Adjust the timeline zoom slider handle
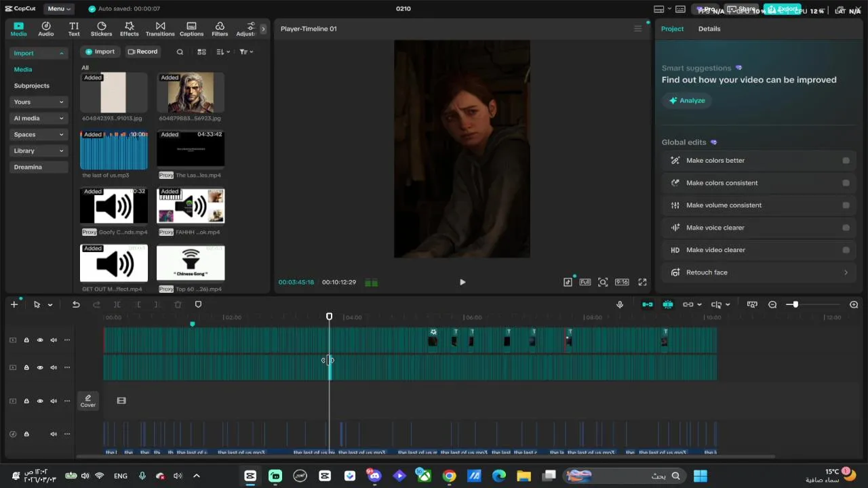Image resolution: width=868 pixels, height=488 pixels. point(795,304)
